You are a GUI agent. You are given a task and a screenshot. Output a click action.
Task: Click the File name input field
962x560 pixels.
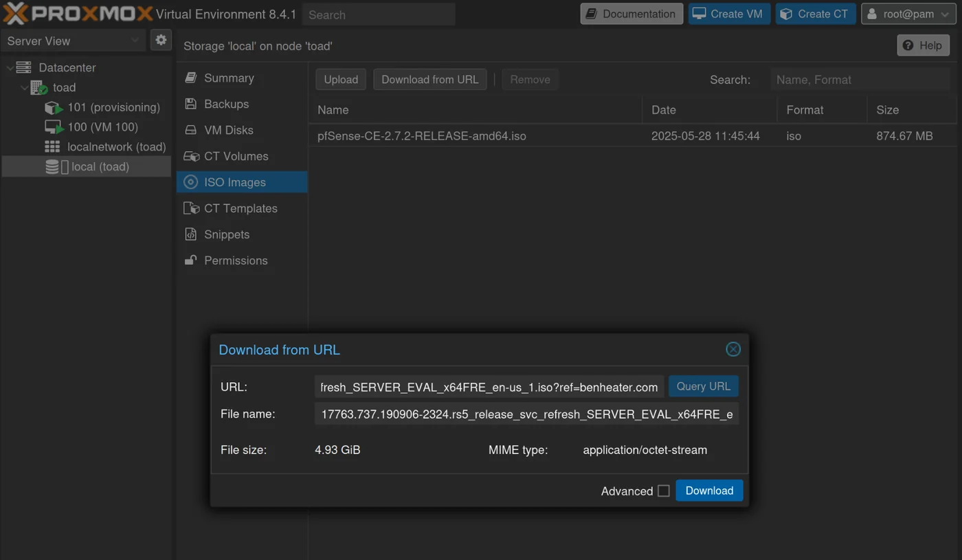coord(526,414)
